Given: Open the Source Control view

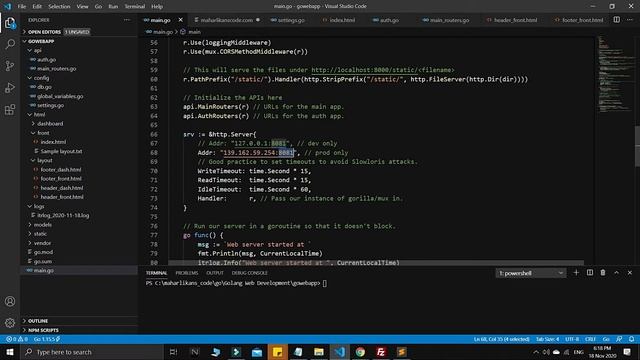Looking at the screenshot, I should point(10,66).
